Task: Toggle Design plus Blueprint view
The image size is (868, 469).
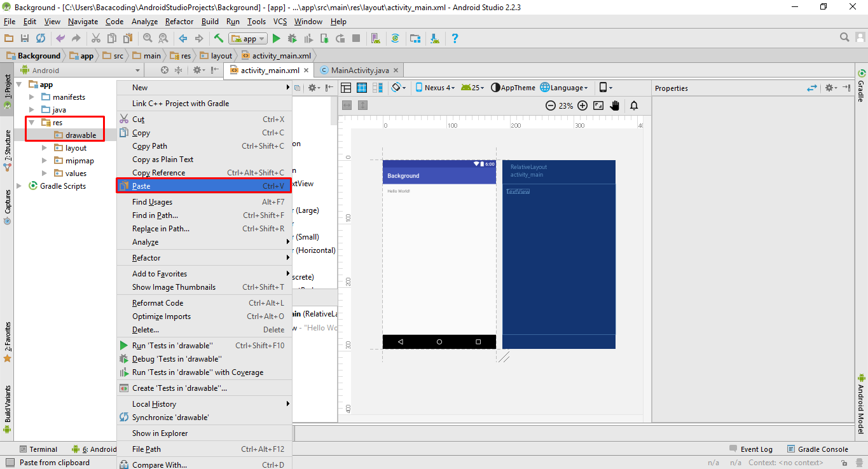Action: 377,88
